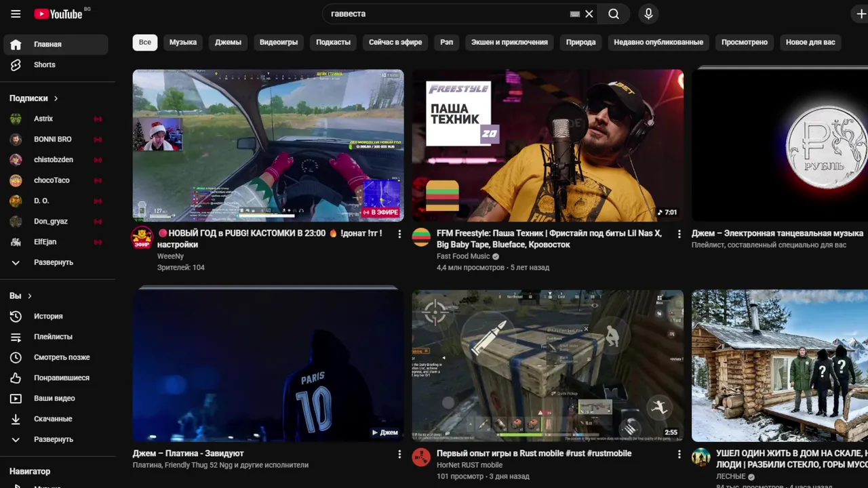
Task: Select the Просмотрено filter chip
Action: [x=745, y=42]
